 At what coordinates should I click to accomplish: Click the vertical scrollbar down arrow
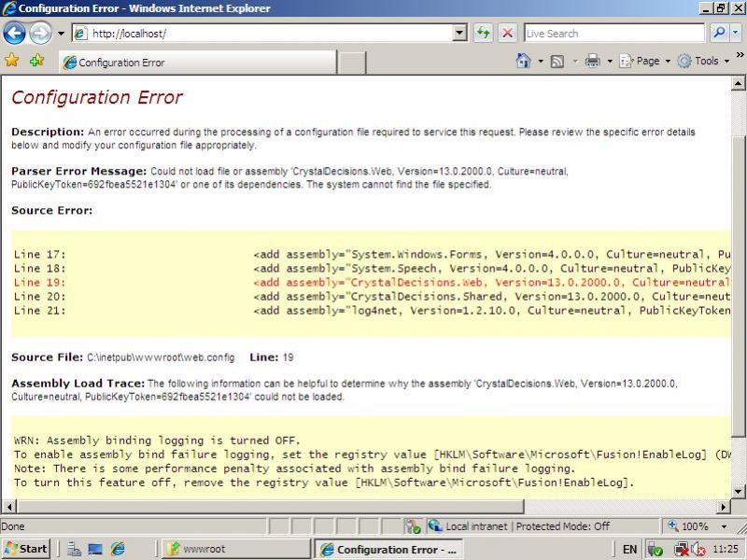point(738,492)
